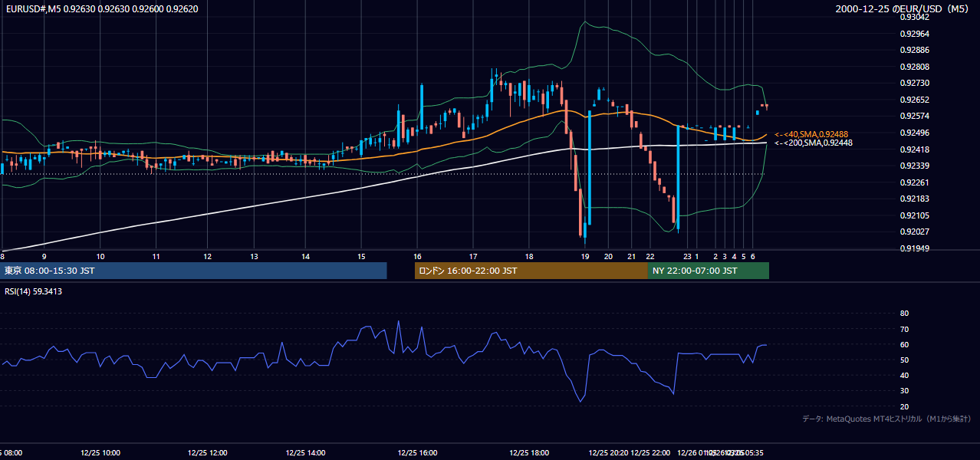Click the hour marker 14 under the chart
The height and width of the screenshot is (460, 980).
pyautogui.click(x=306, y=256)
